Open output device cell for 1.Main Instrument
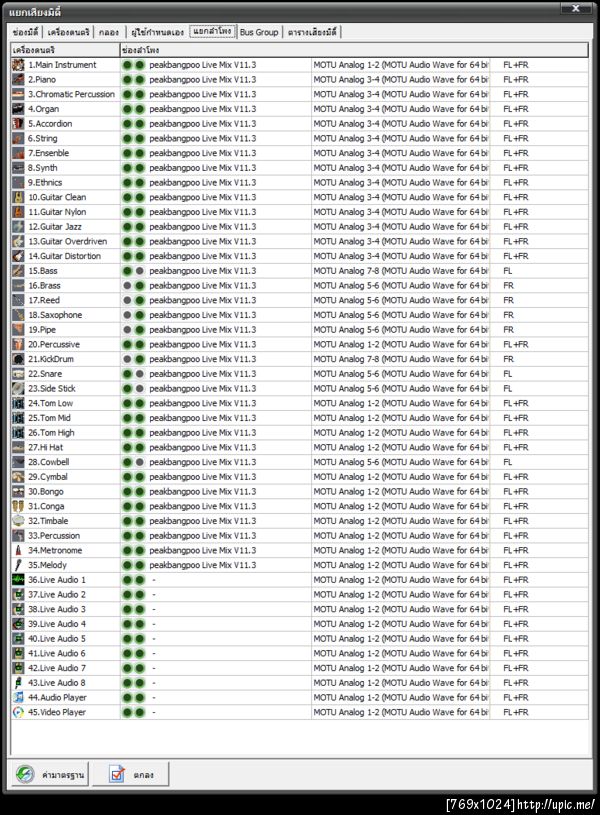The image size is (600, 815). click(400, 65)
